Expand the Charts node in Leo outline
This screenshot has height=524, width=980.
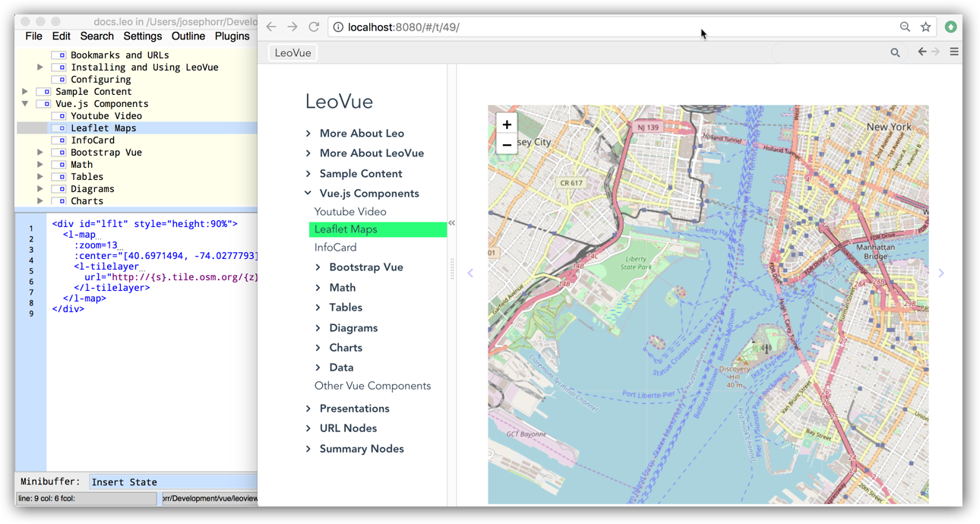[x=40, y=201]
